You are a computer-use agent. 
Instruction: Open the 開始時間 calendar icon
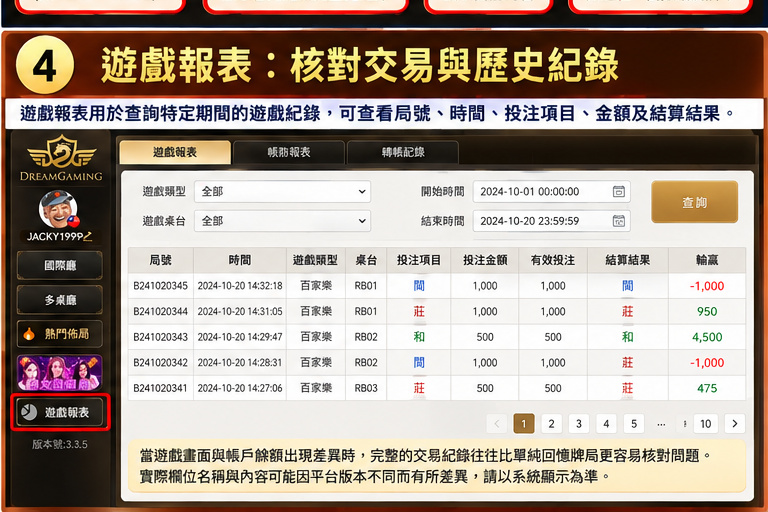point(619,192)
